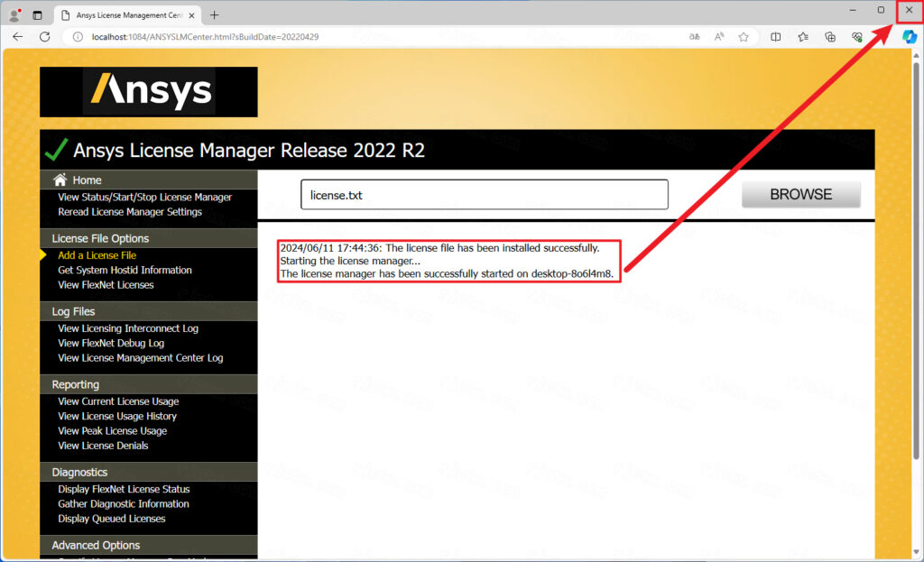
Task: Click the License File Options section header
Action: pos(149,238)
